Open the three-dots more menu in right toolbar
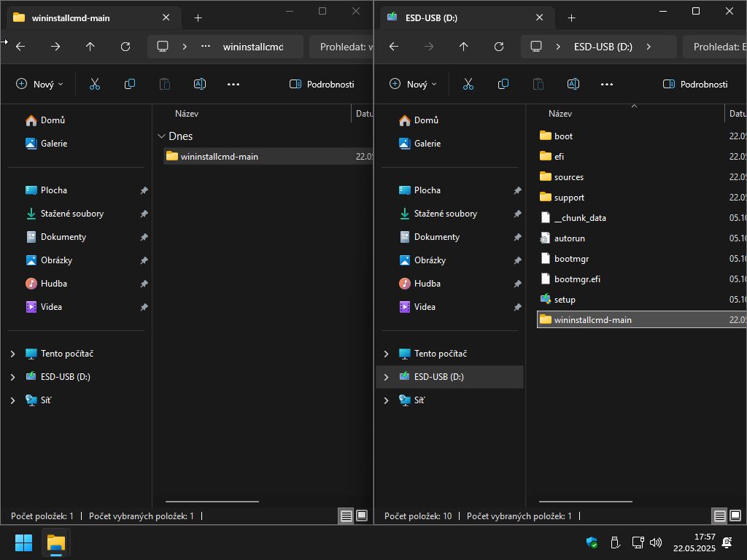 click(x=607, y=85)
